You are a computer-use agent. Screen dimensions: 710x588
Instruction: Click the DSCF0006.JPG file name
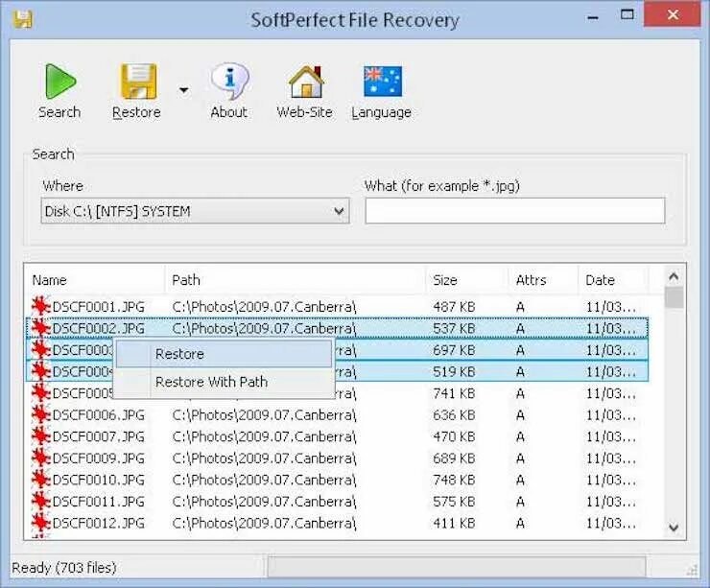(x=99, y=415)
